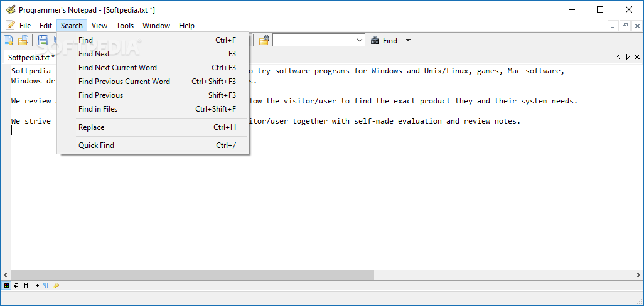Select Find Previous Current Word
Image resolution: width=644 pixels, height=306 pixels.
153,82
